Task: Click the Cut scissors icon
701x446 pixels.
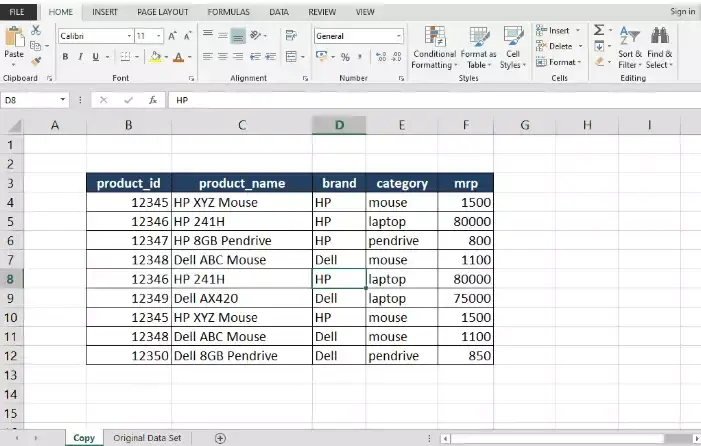Action: (36, 30)
